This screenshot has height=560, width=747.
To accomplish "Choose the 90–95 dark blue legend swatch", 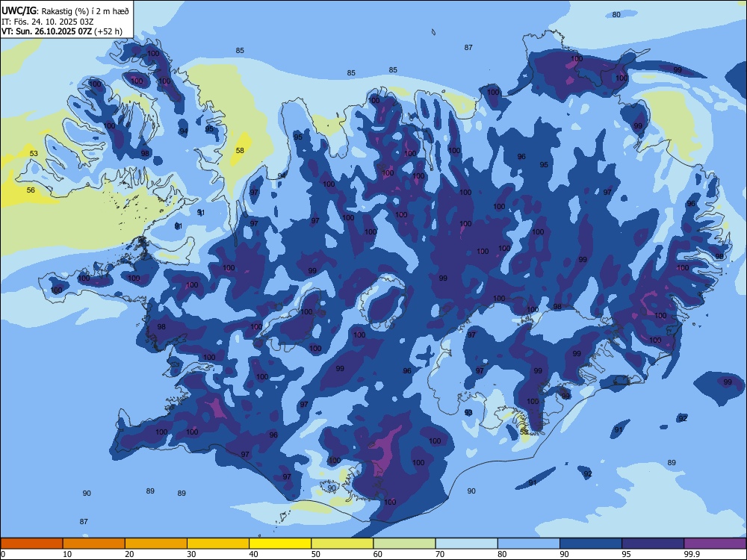I will point(591,544).
